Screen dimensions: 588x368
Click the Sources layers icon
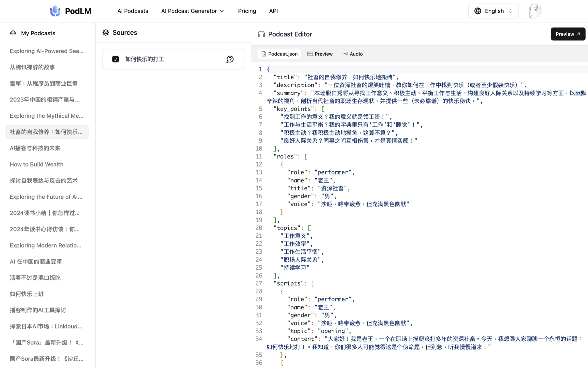106,33
